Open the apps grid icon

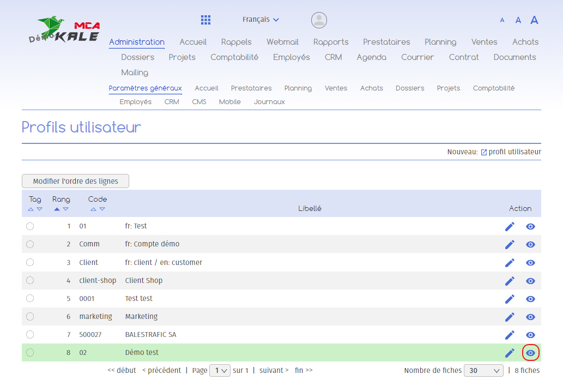coord(205,20)
